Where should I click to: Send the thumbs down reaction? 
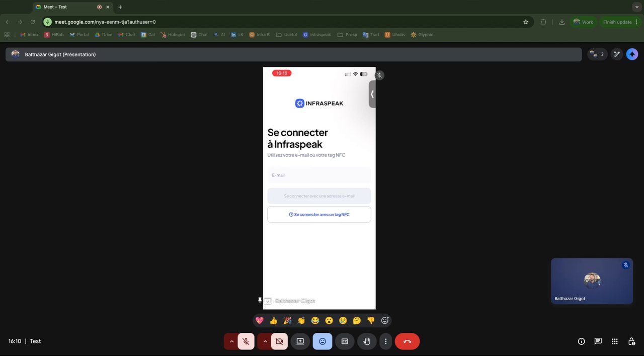371,320
